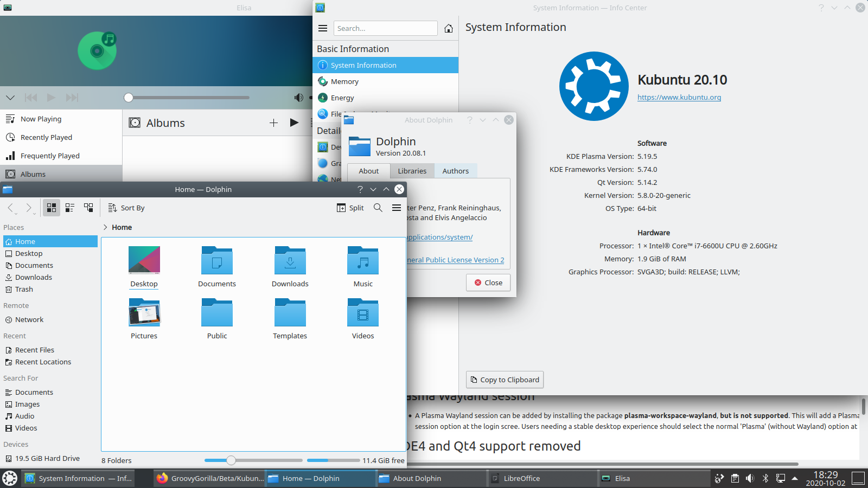The image size is (868, 488).
Task: Mute Elisa volume speaker icon
Action: click(x=298, y=98)
